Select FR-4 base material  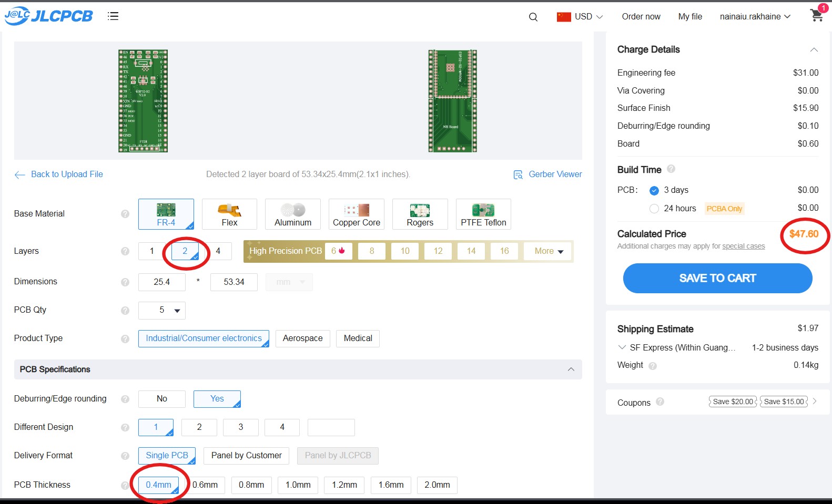tap(166, 214)
